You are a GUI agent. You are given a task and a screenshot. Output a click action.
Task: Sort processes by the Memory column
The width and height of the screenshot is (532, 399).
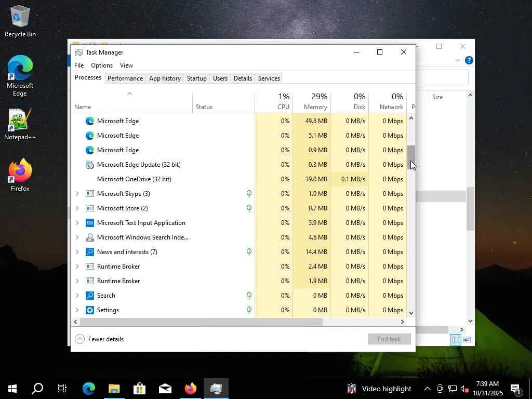312,101
